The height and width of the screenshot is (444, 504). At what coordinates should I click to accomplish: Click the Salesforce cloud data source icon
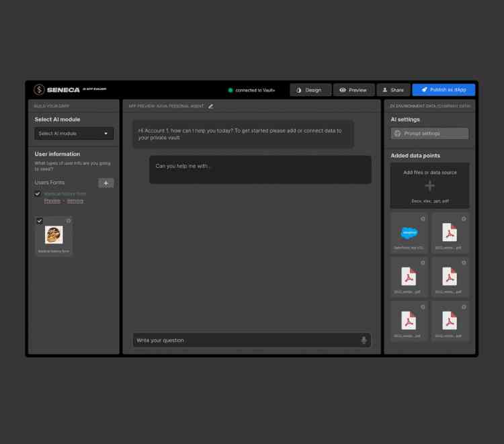click(409, 233)
